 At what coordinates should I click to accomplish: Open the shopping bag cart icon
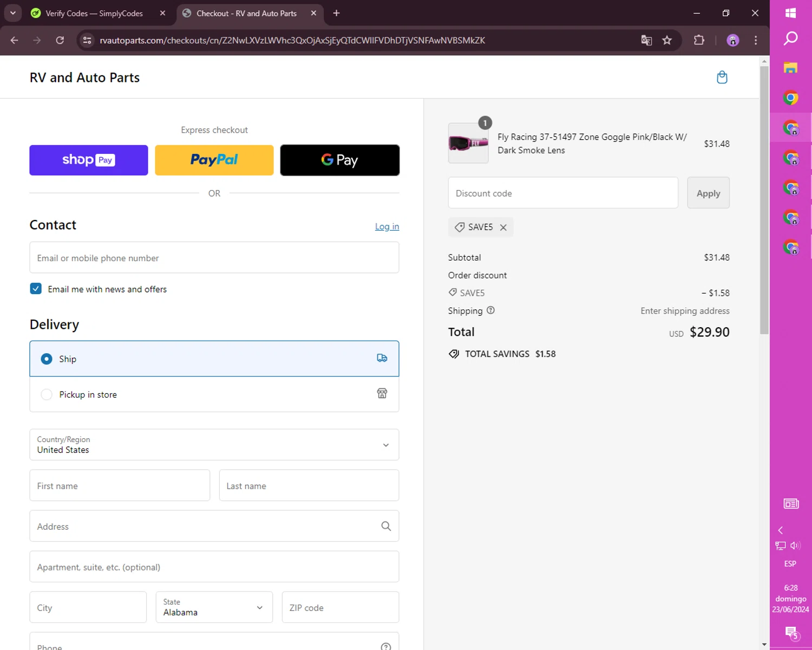(722, 77)
